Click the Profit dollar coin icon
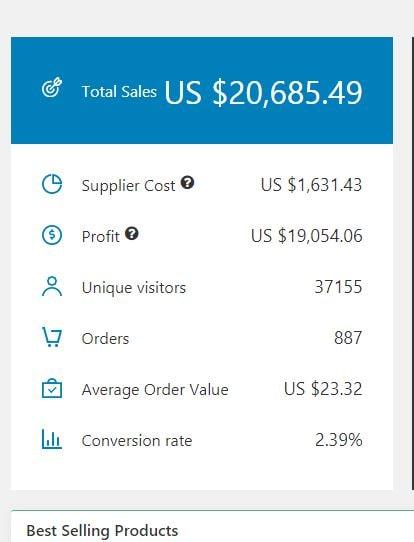The image size is (414, 542). (52, 235)
